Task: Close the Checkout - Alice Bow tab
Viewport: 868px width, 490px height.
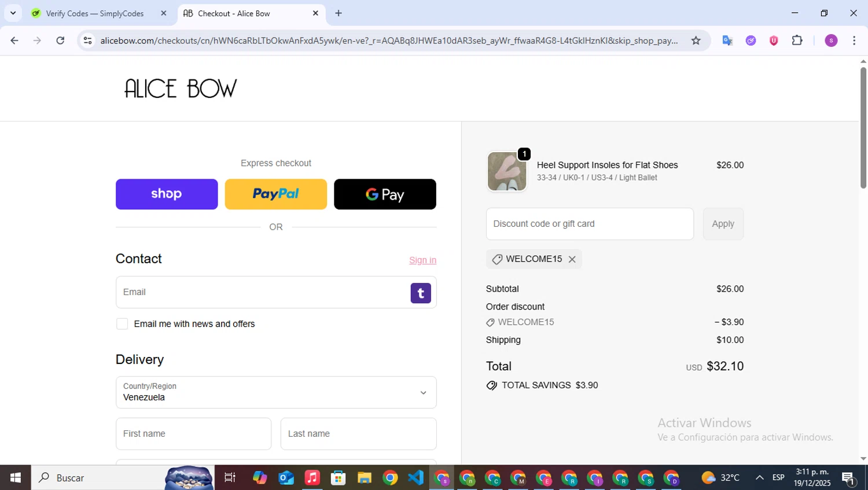Action: (x=315, y=13)
